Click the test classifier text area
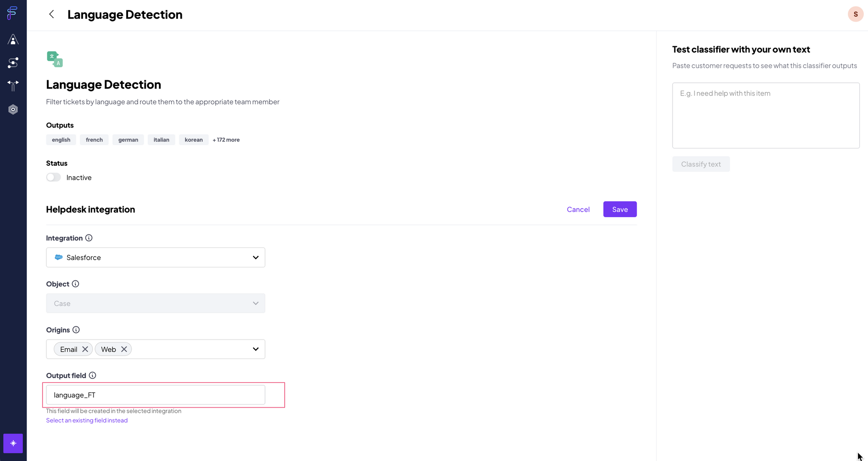The width and height of the screenshot is (868, 461). (766, 115)
